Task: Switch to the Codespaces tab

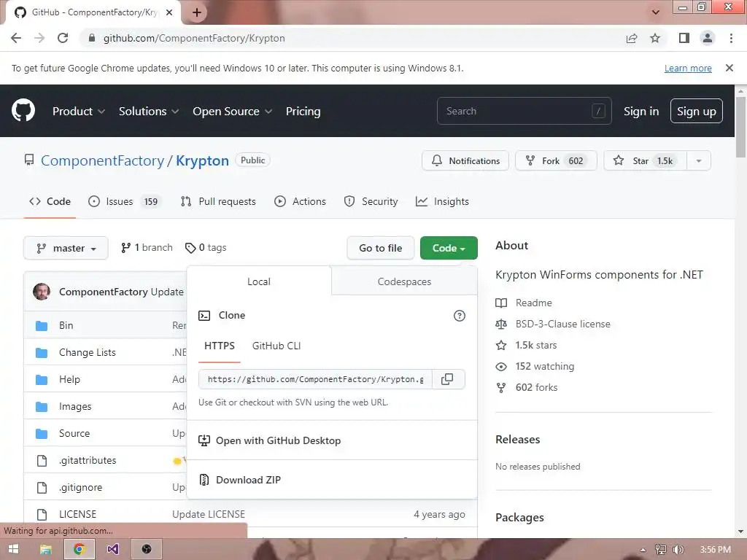Action: [x=404, y=281]
